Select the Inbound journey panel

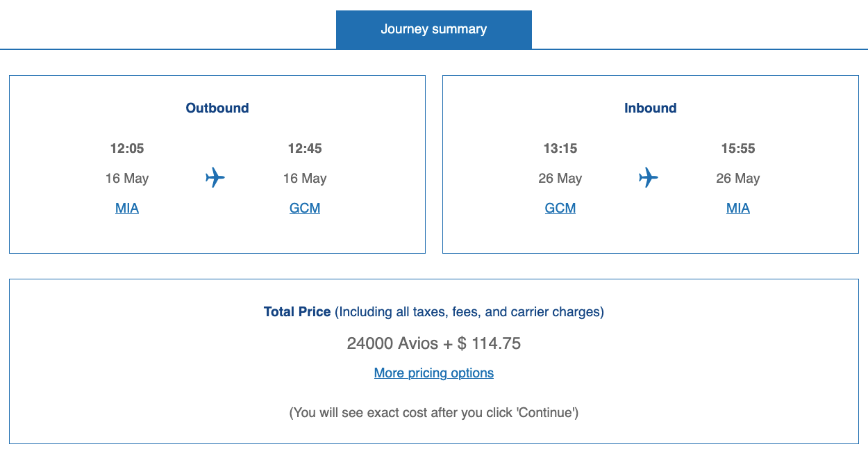(x=650, y=164)
